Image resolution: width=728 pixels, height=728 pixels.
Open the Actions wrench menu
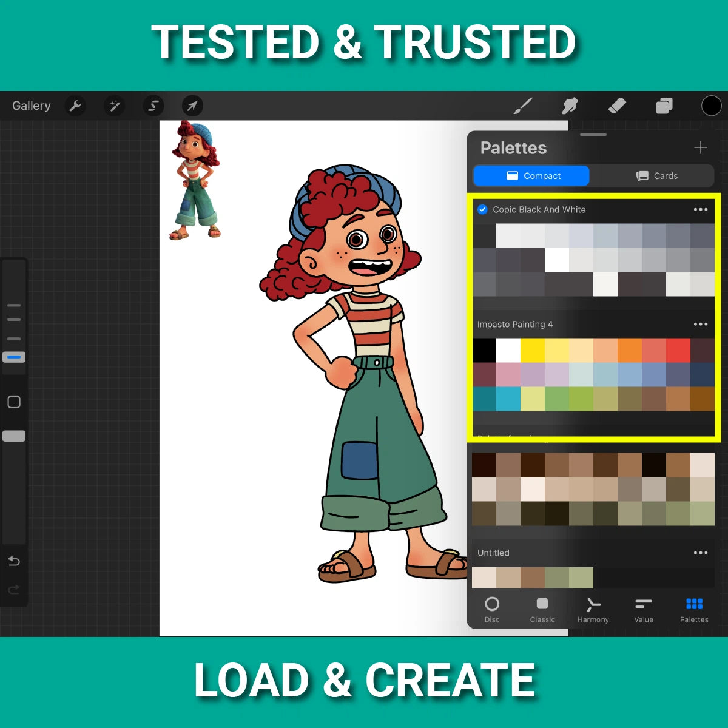pos(75,106)
